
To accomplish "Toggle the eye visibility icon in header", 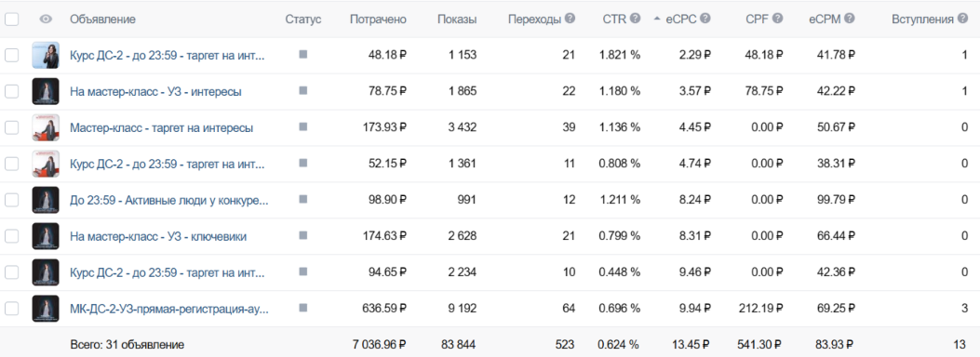I will (x=46, y=20).
